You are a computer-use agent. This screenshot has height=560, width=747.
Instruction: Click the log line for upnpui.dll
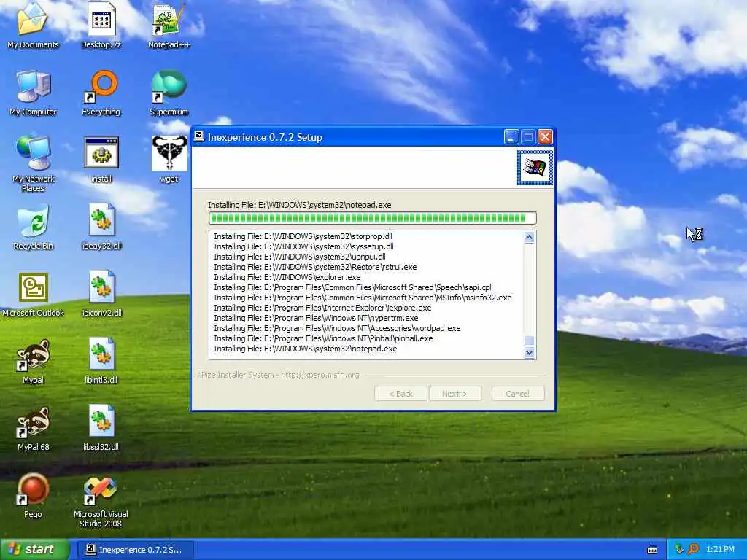click(x=300, y=257)
